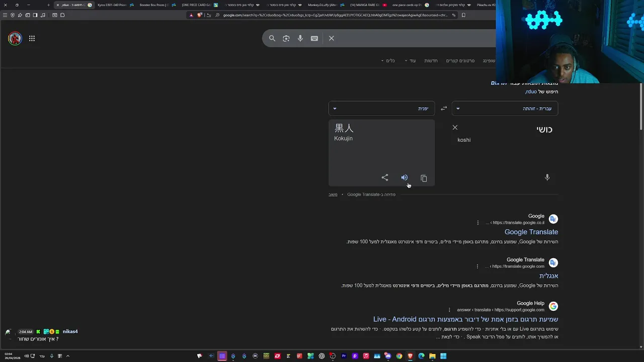Open the Google apps grid icon
This screenshot has height=362, width=644.
click(x=32, y=38)
